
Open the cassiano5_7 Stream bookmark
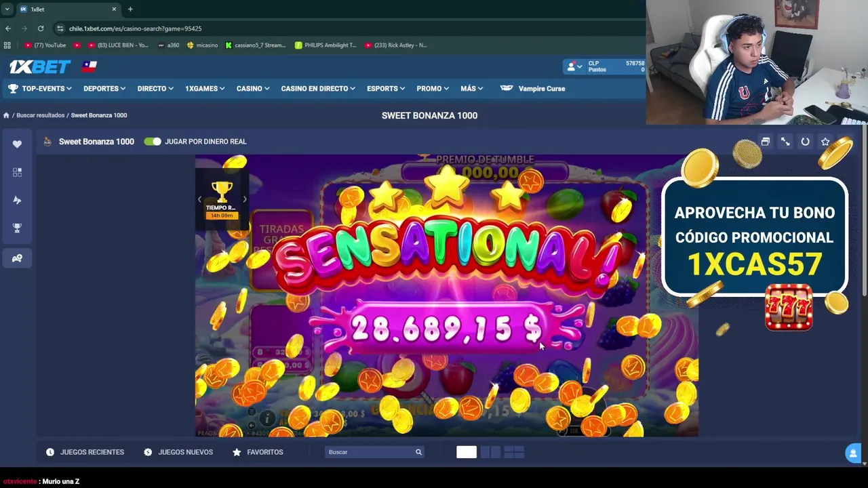(256, 45)
